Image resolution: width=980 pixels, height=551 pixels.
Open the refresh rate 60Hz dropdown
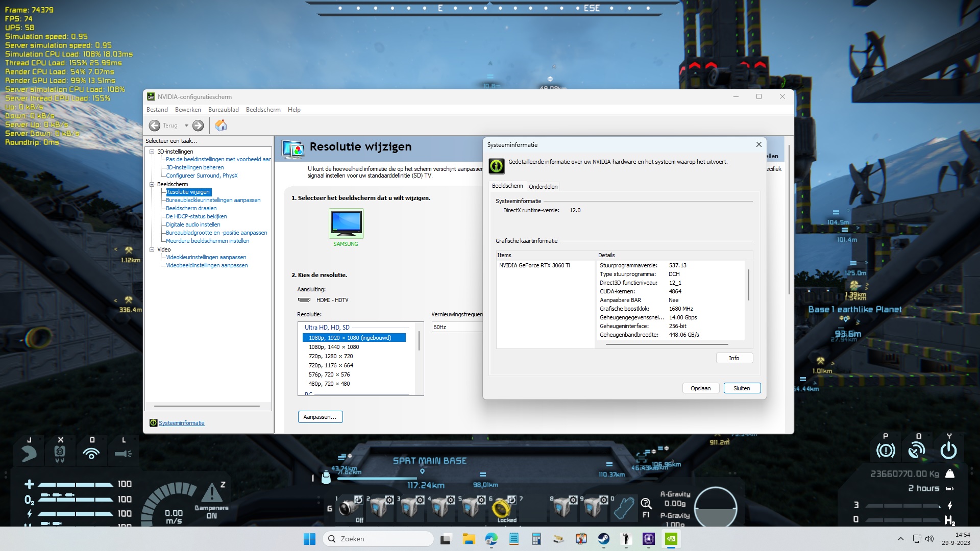[x=457, y=327]
